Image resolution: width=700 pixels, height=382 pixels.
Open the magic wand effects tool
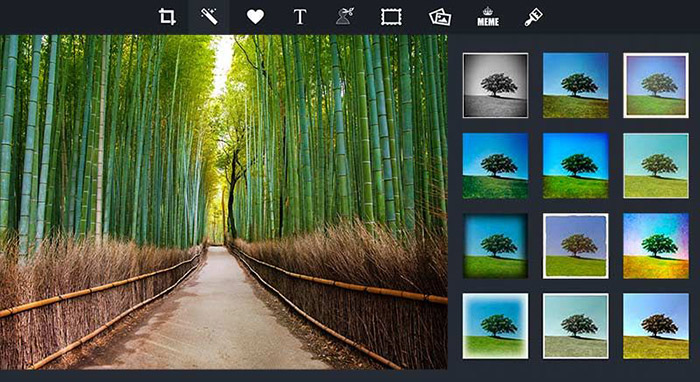pyautogui.click(x=209, y=17)
